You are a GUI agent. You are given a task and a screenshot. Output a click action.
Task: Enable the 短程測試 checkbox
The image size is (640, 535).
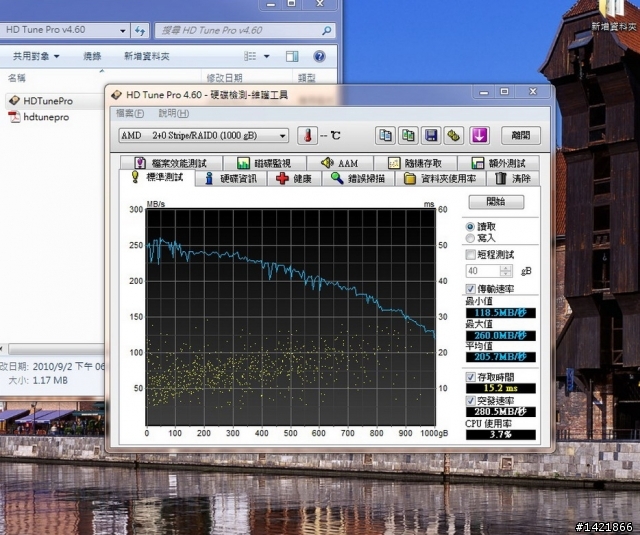pyautogui.click(x=470, y=255)
